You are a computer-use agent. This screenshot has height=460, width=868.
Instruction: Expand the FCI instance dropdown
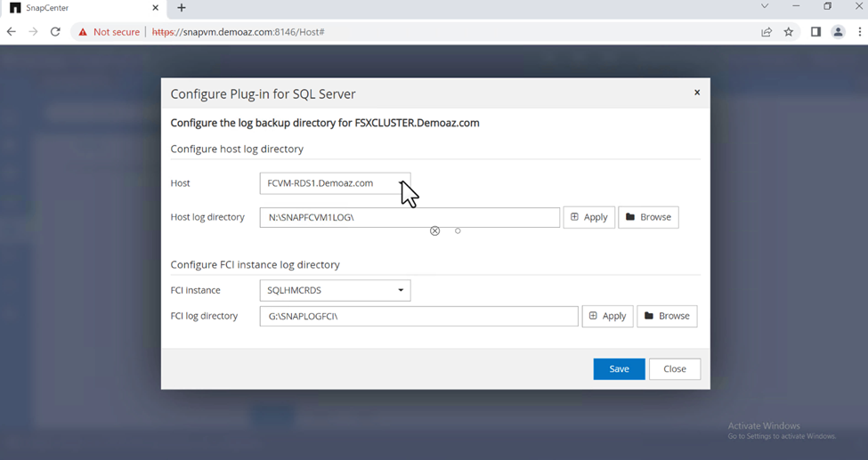(335, 290)
